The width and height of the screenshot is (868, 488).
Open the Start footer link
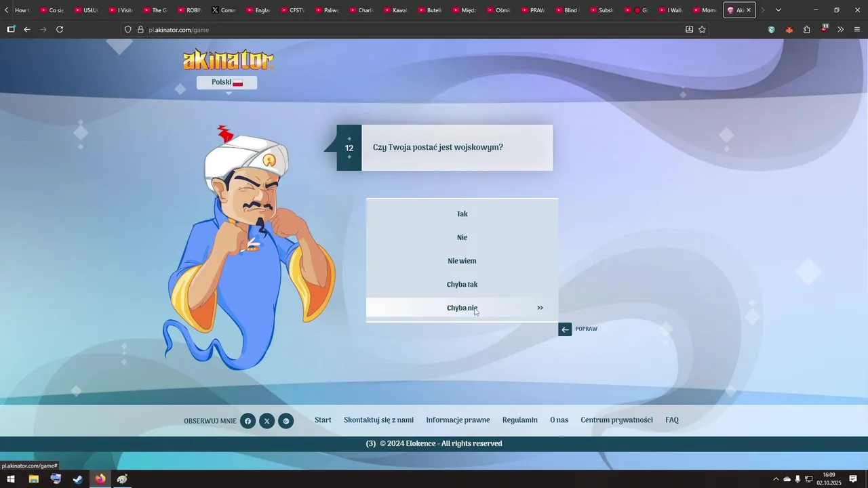[323, 420]
